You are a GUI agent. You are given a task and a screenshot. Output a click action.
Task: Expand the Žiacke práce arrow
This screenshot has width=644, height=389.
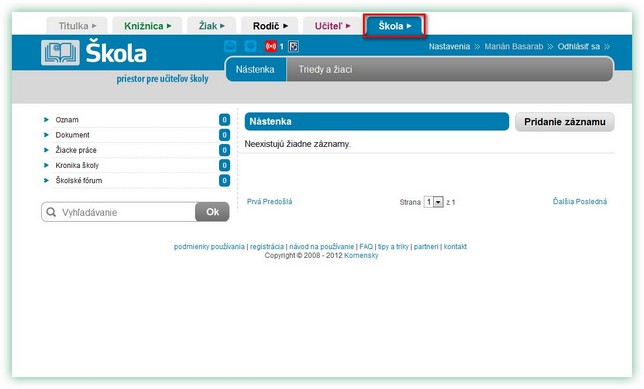[x=46, y=150]
